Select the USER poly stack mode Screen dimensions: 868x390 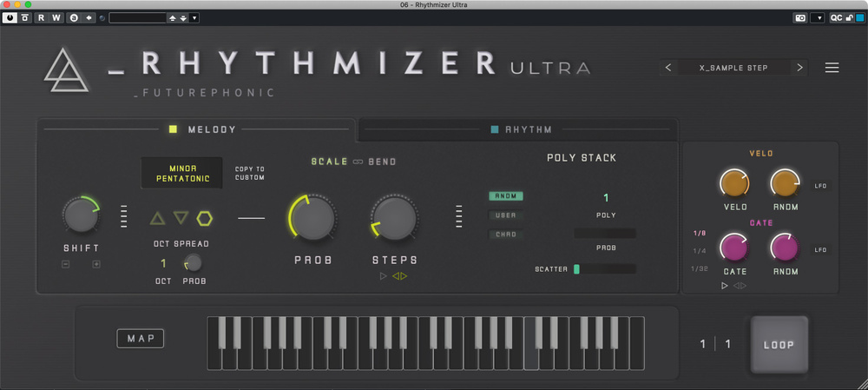pyautogui.click(x=504, y=215)
